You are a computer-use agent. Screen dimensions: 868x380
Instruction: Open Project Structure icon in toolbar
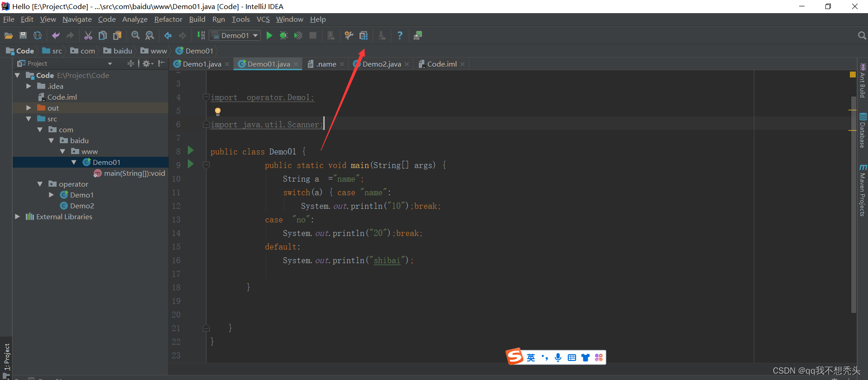[364, 35]
